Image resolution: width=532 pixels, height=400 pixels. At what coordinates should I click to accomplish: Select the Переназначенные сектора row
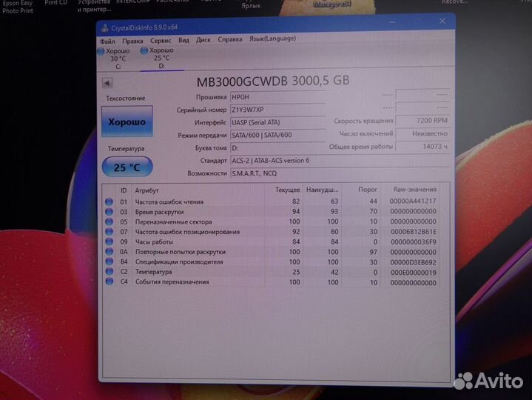271,221
